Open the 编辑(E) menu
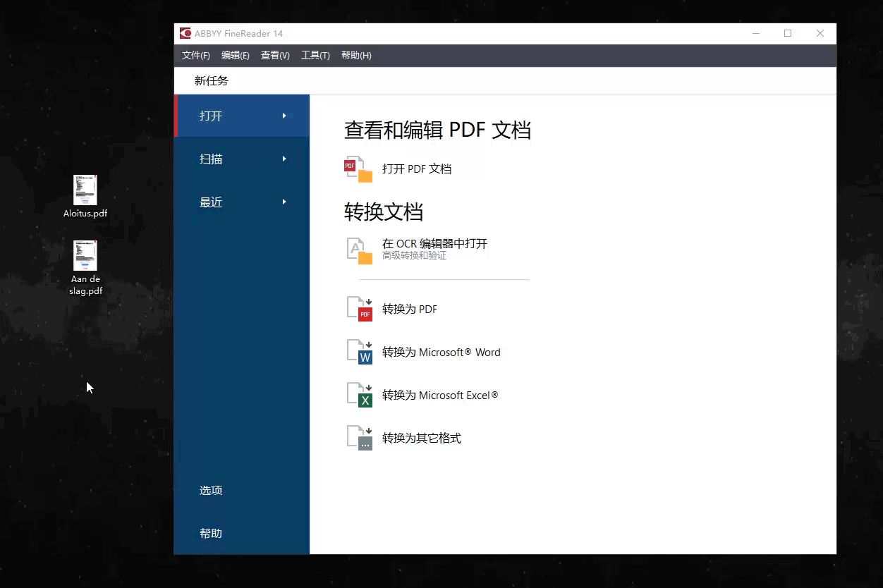The width and height of the screenshot is (883, 588). 236,56
